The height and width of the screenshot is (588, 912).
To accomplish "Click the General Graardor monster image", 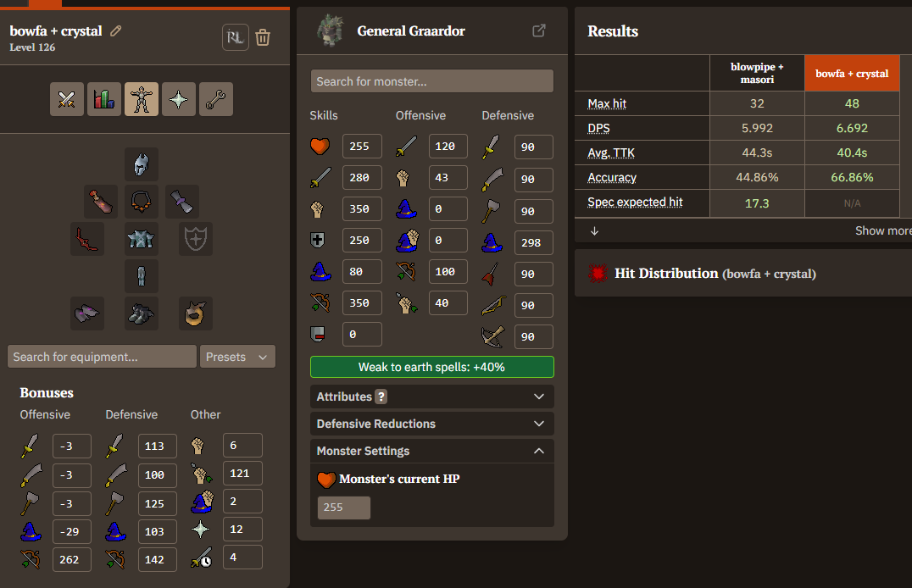I will [x=331, y=31].
